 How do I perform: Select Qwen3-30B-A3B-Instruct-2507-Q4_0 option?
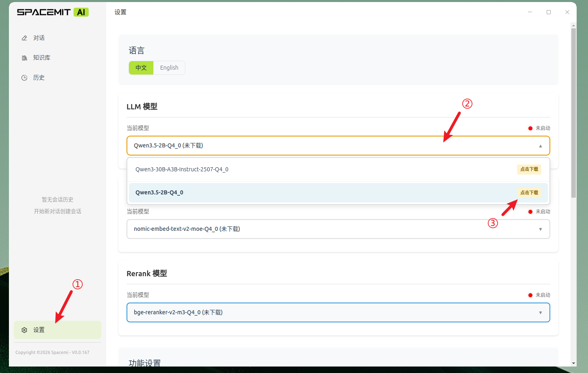click(338, 169)
